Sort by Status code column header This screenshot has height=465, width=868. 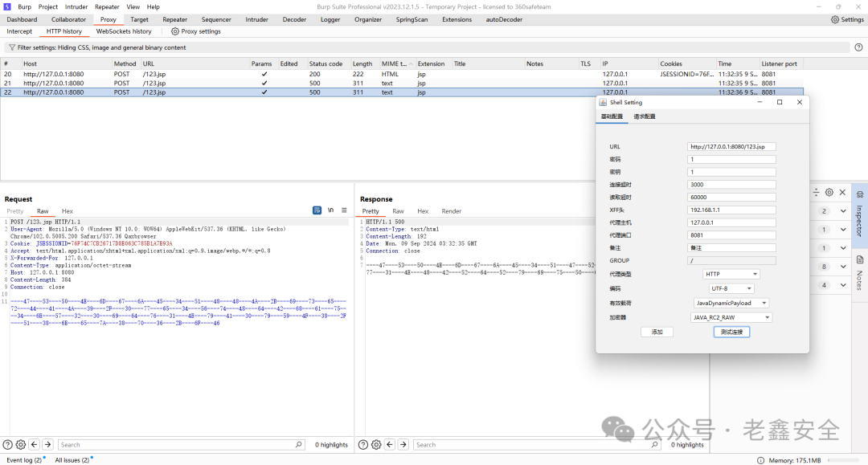(x=328, y=63)
